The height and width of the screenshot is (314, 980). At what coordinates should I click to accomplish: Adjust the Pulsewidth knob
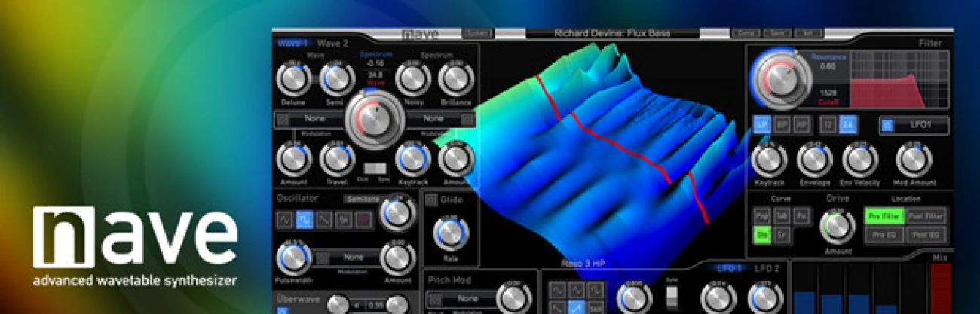point(292,259)
